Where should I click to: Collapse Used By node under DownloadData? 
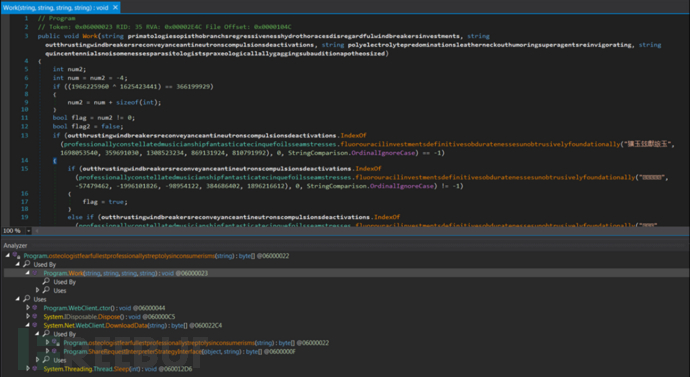37,334
